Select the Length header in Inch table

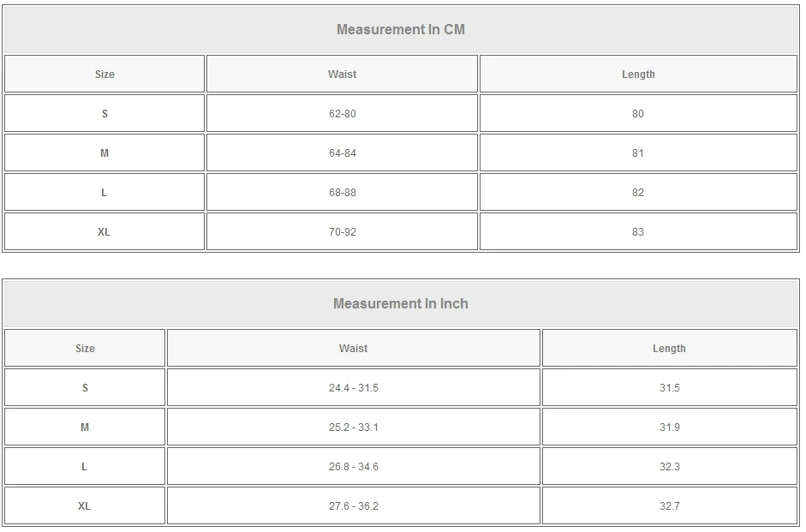(x=669, y=349)
